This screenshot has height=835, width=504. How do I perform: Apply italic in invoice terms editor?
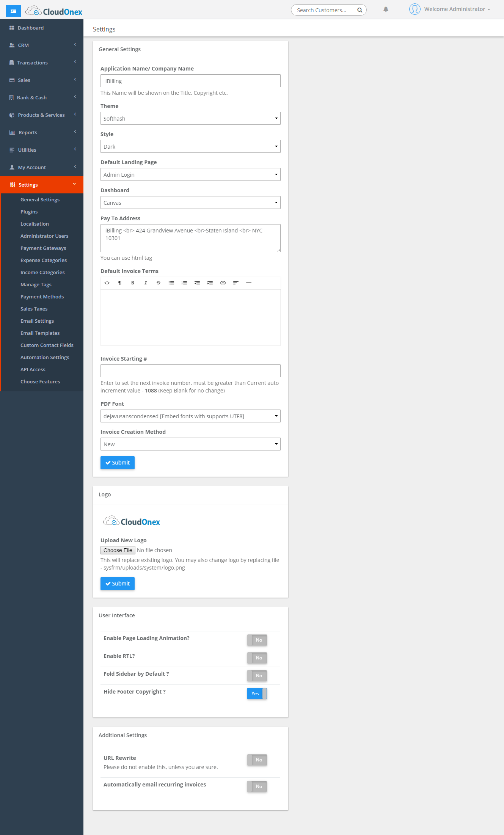pyautogui.click(x=146, y=283)
